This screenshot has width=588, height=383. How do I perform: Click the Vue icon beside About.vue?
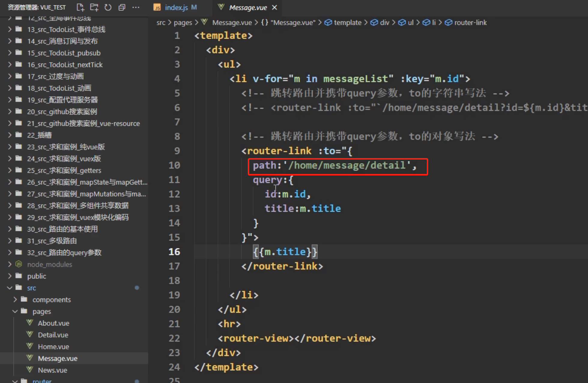(x=29, y=323)
